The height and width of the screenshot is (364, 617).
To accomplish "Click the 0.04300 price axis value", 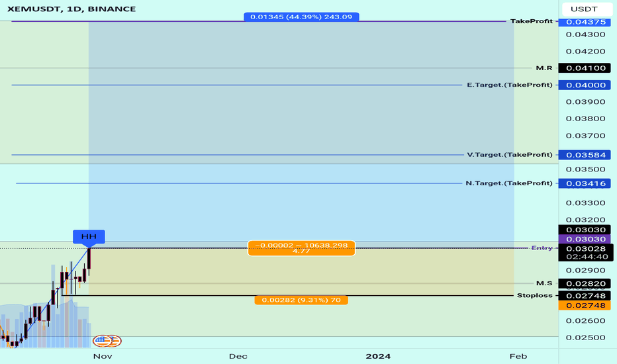I will (585, 34).
